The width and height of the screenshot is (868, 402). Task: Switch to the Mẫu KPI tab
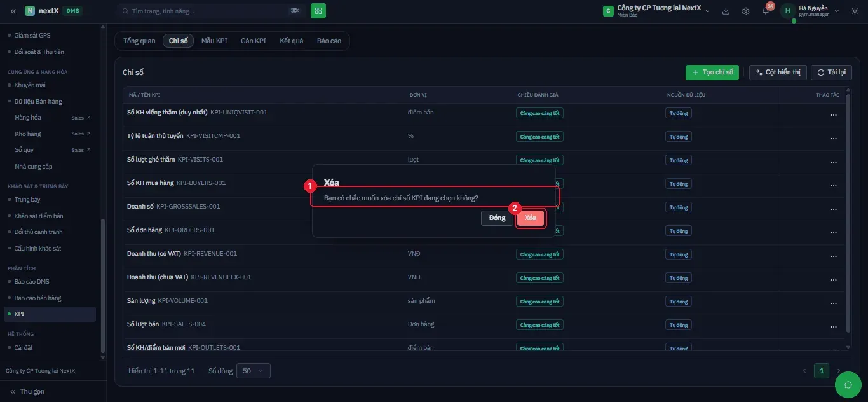[214, 41]
